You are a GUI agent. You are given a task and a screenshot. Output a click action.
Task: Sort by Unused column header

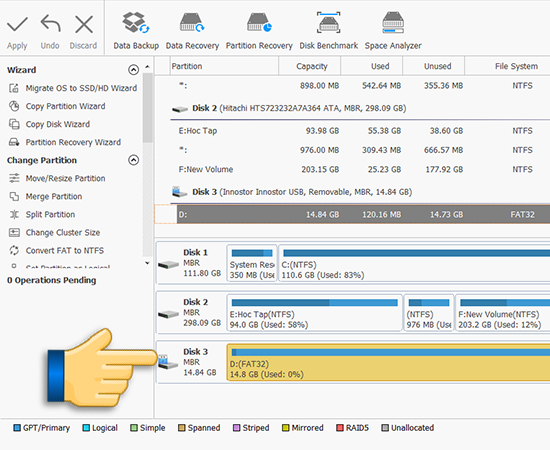coord(434,66)
